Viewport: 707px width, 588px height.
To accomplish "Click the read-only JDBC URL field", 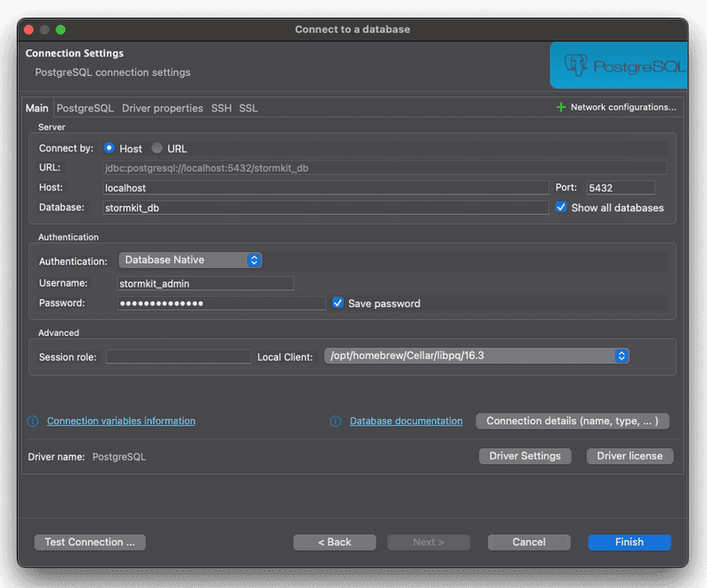I will (x=384, y=168).
